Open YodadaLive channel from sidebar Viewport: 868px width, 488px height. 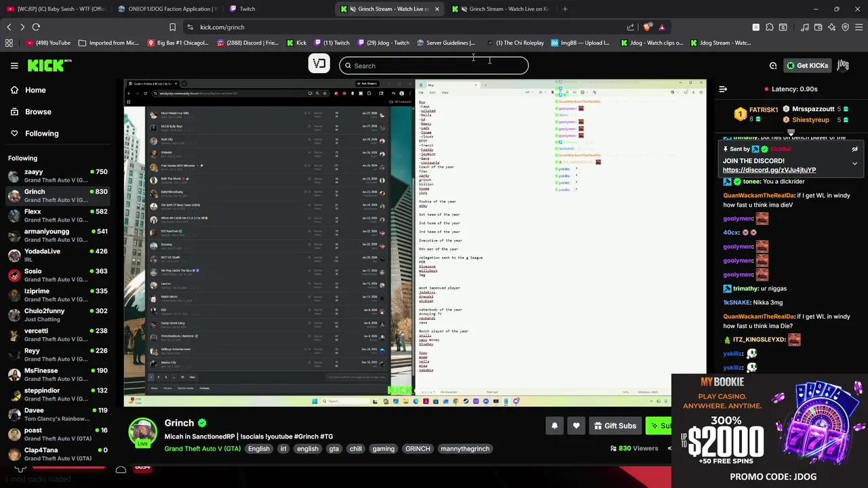(58, 256)
